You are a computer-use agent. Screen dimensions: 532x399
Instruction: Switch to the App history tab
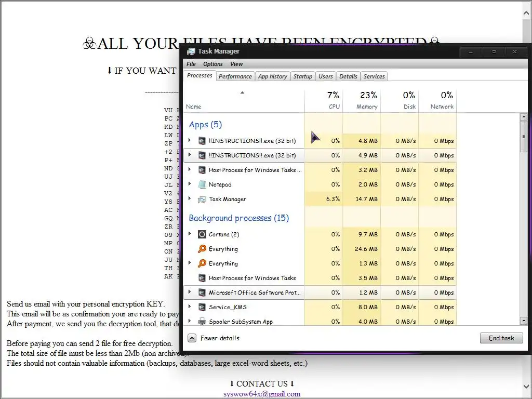pos(272,76)
